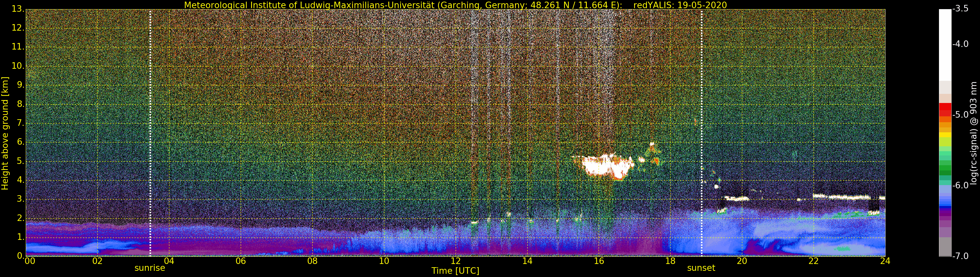Click the '-6.0' colorbar tick value
The height and width of the screenshot is (277, 980).
pyautogui.click(x=960, y=186)
